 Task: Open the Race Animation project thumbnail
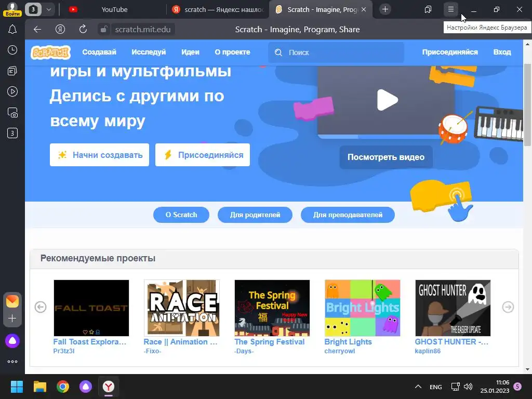click(181, 308)
